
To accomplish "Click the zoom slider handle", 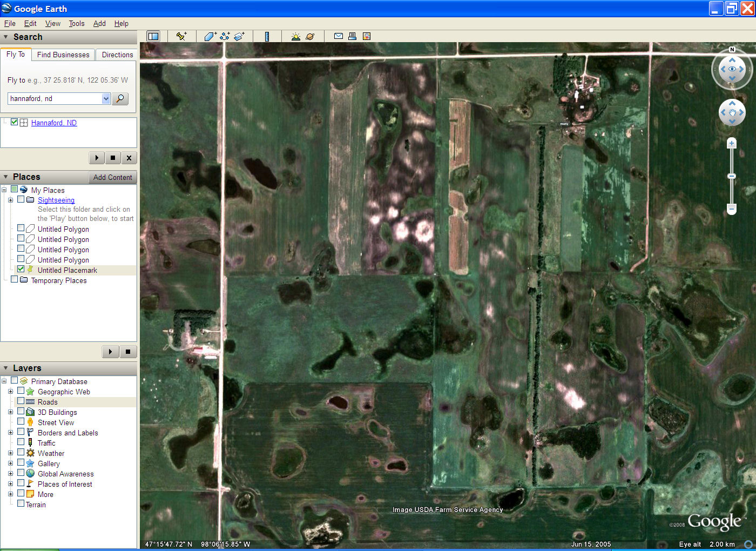I will click(x=732, y=176).
